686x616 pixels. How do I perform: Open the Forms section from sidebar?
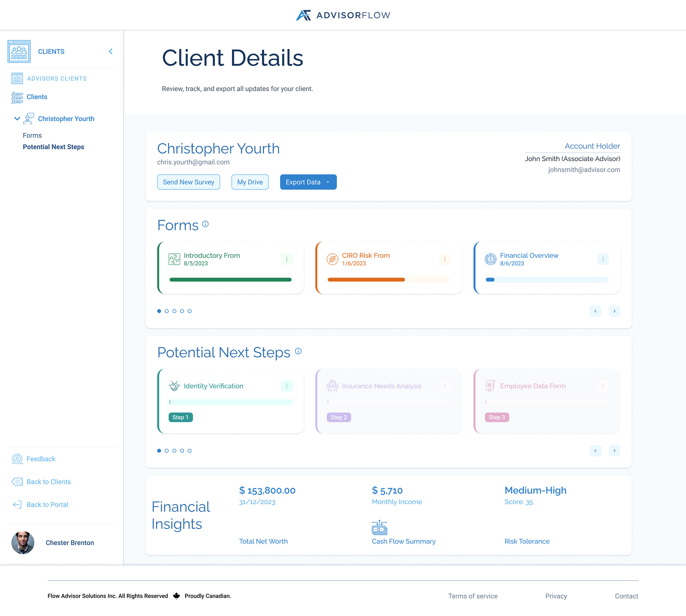[32, 135]
